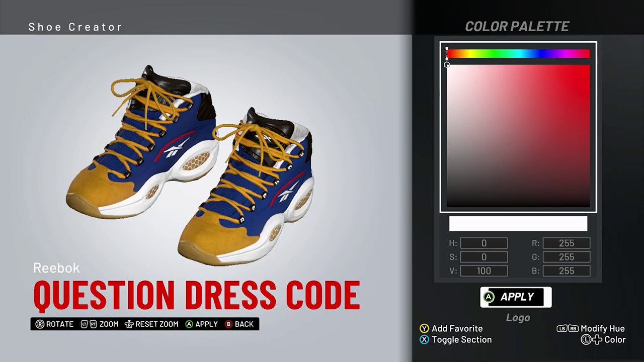This screenshot has width=644, height=362.
Task: Click the S saturation value field
Action: (x=484, y=257)
